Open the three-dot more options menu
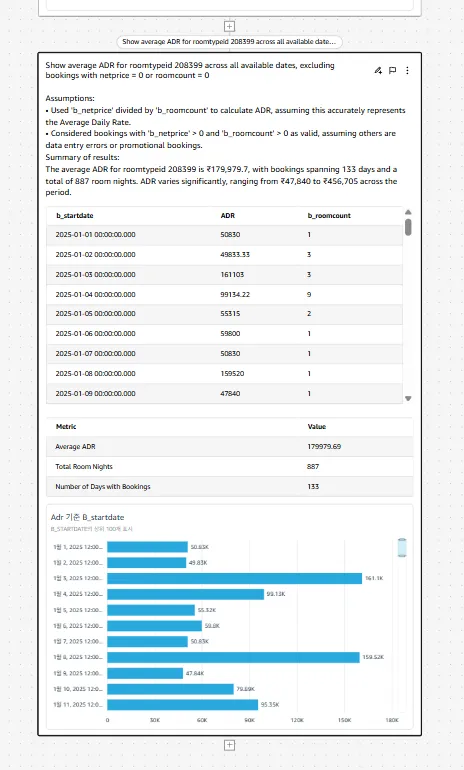Image resolution: width=464 pixels, height=770 pixels. [x=407, y=71]
